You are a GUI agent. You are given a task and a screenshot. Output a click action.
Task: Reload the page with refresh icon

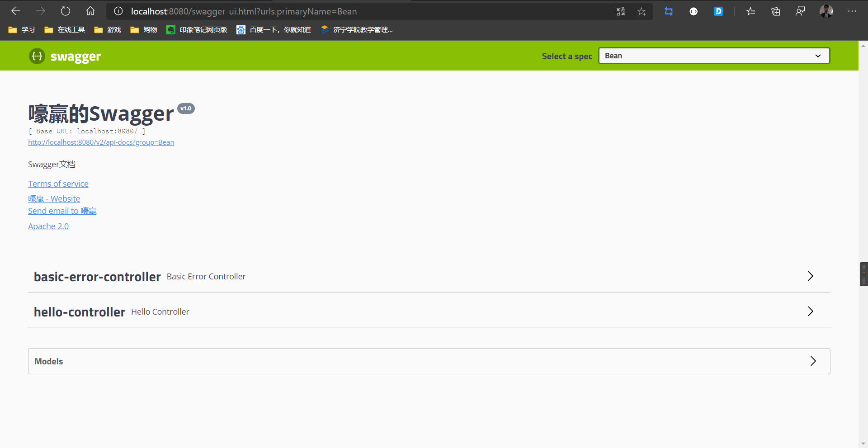point(66,11)
